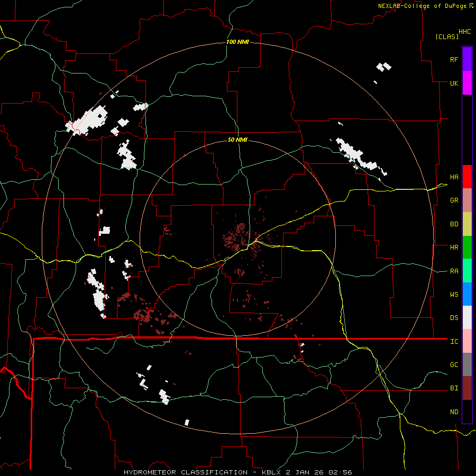476x476 pixels.
Task: Click the UK magenta legend swatch
Action: [x=467, y=83]
